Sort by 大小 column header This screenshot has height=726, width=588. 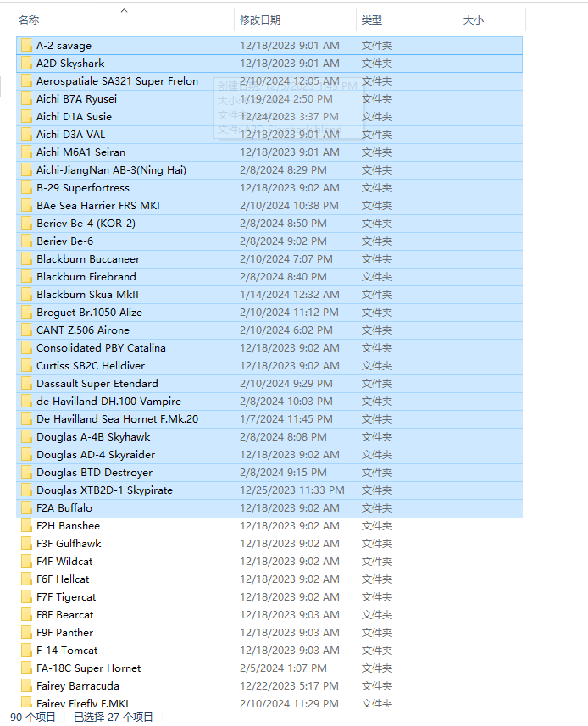[x=473, y=20]
